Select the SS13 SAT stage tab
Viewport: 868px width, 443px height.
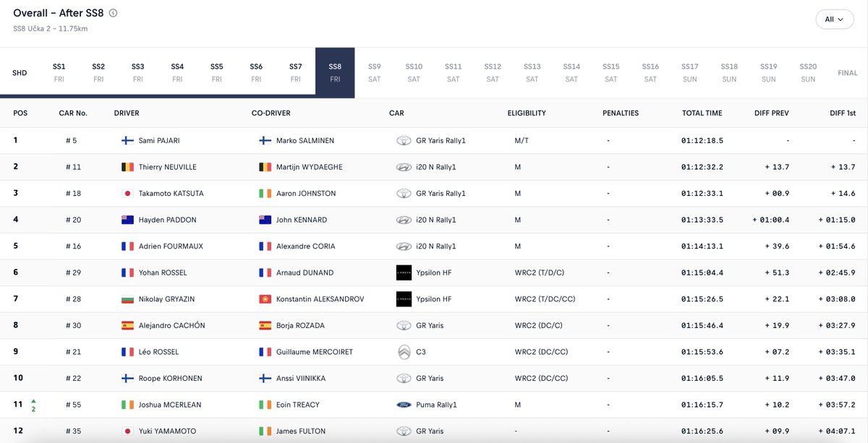pos(532,73)
